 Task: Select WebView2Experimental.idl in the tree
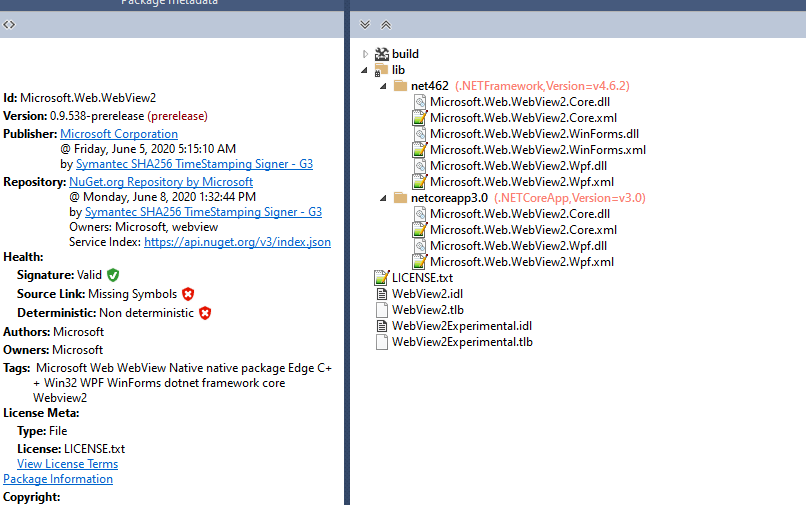[462, 326]
